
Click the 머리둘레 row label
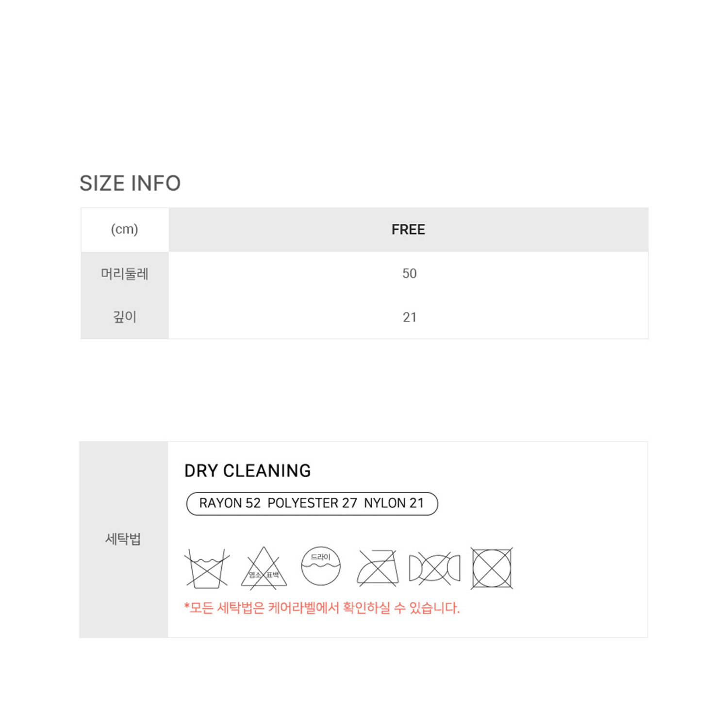coord(125,274)
